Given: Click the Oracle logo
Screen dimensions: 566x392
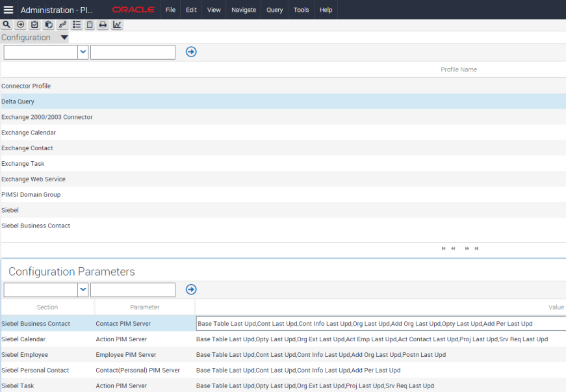Looking at the screenshot, I should point(134,10).
